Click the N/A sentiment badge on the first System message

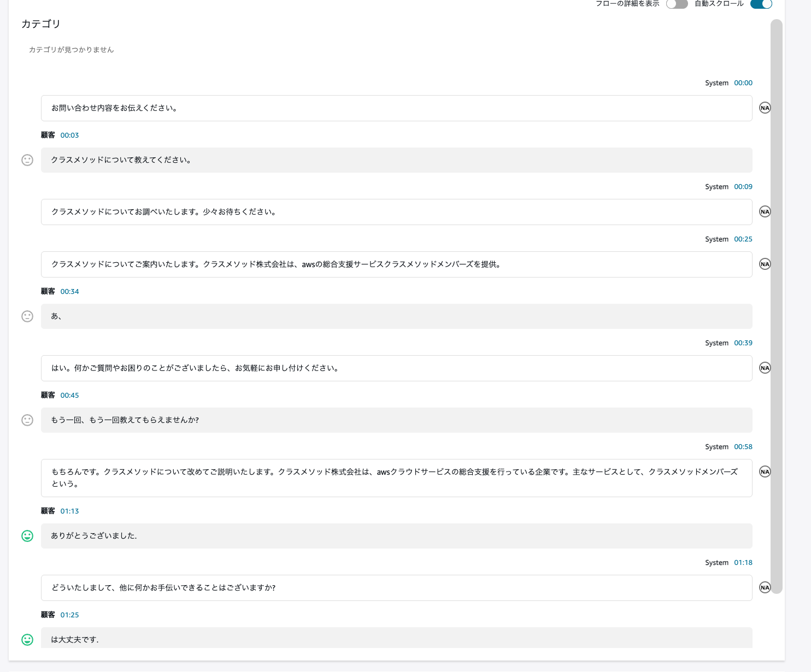pos(765,108)
